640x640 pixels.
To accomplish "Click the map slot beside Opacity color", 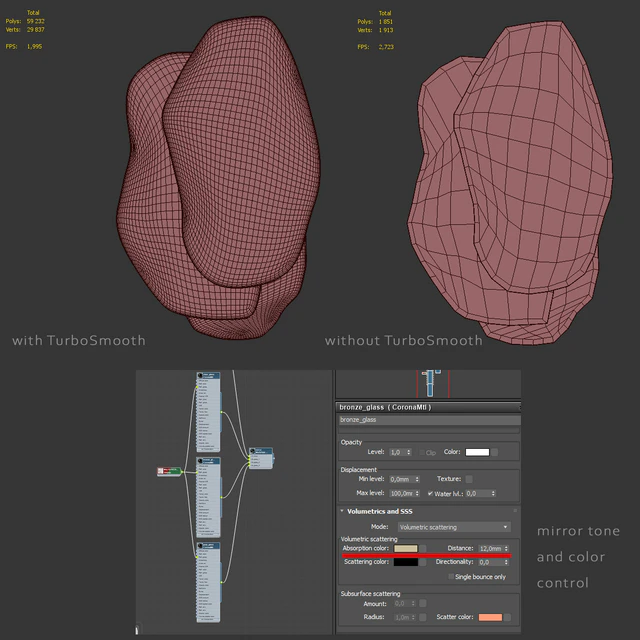I will pyautogui.click(x=494, y=452).
